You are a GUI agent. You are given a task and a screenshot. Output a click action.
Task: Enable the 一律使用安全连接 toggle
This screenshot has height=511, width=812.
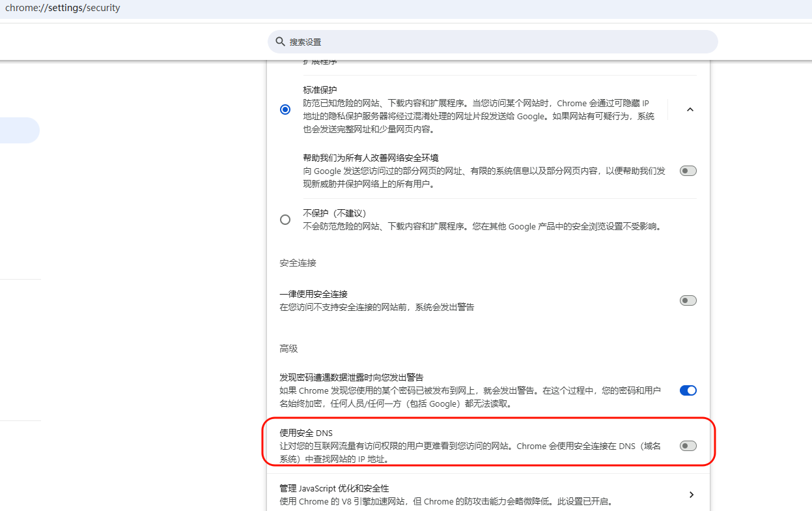(x=688, y=300)
